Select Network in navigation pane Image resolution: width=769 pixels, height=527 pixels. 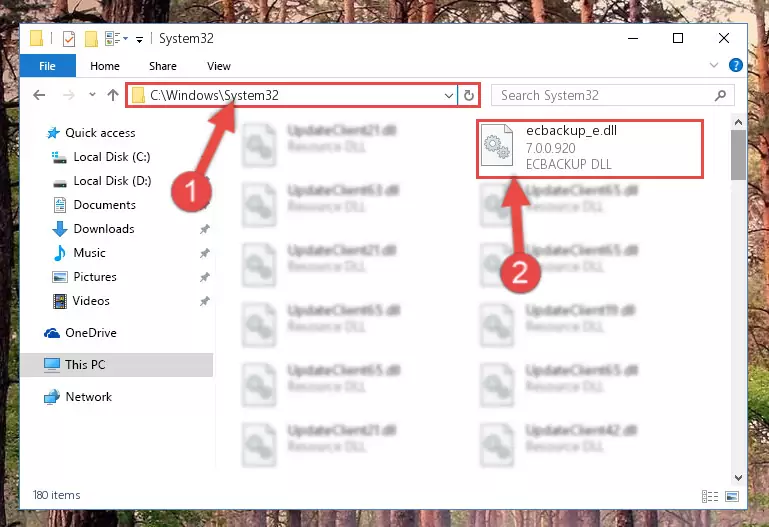[x=77, y=397]
